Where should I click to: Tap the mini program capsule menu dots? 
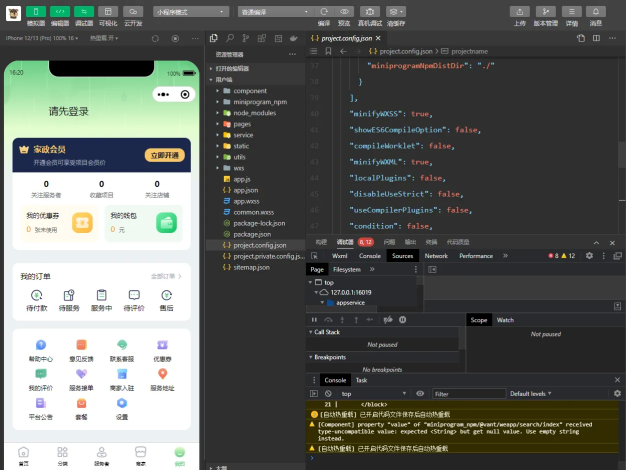pos(163,95)
